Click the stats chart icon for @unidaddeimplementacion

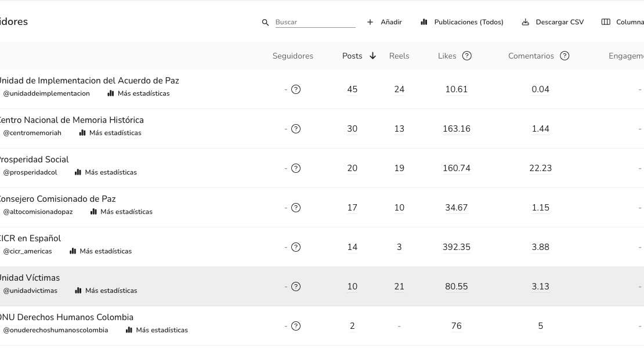coord(110,93)
